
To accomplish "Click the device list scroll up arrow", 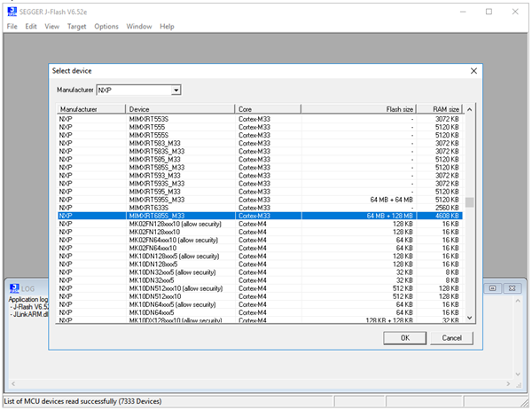I will pyautogui.click(x=470, y=109).
